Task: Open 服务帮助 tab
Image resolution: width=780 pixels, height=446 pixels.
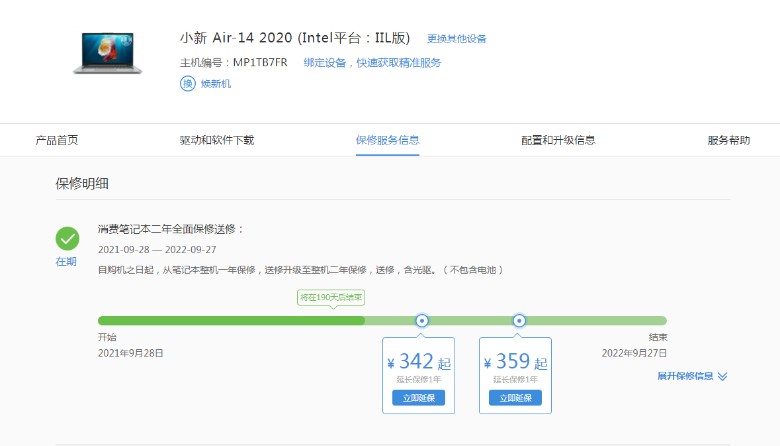Action: pyautogui.click(x=729, y=140)
